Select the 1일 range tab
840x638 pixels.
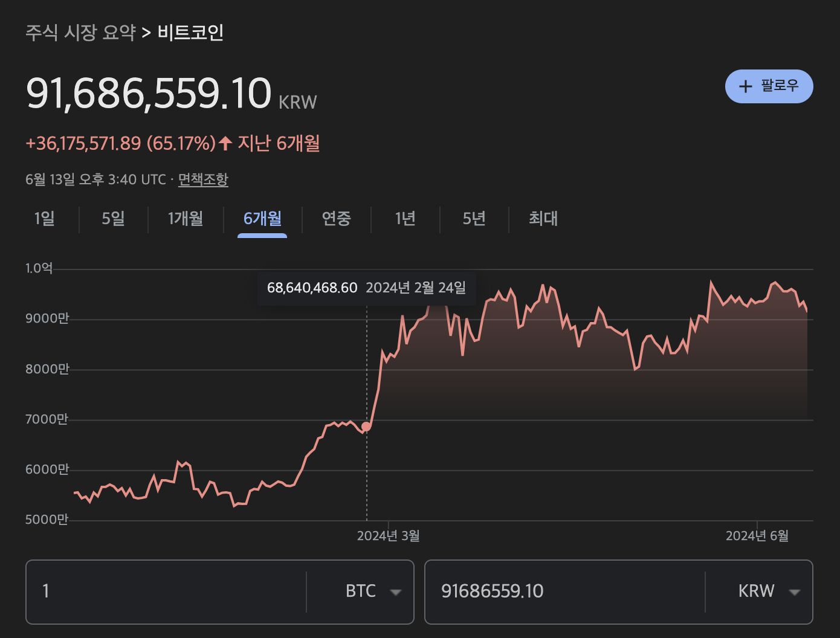coord(45,219)
